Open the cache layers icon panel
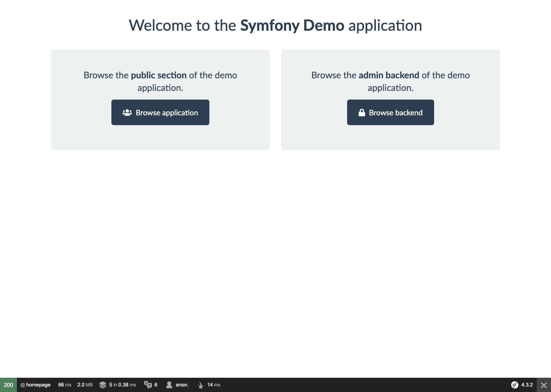 click(x=103, y=385)
